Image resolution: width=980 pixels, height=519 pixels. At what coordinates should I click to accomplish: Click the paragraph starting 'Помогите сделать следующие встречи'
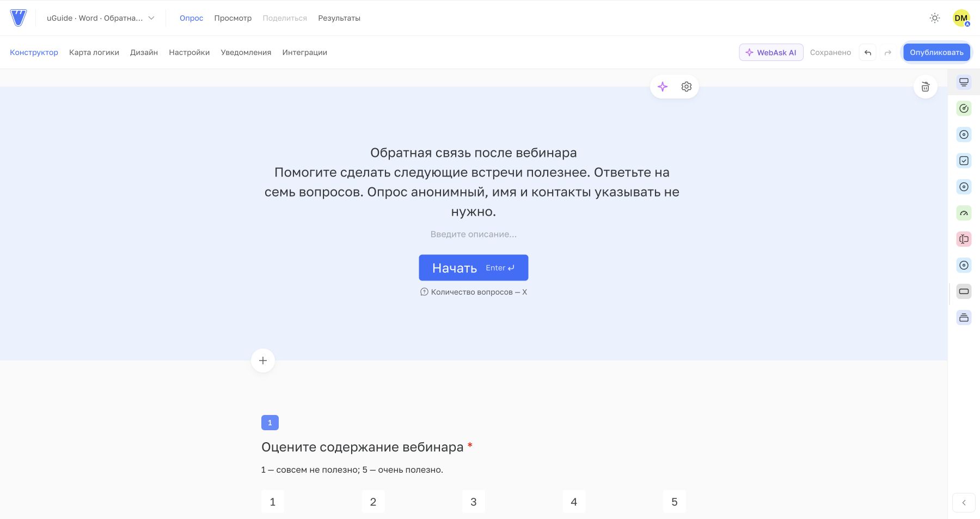(472, 192)
